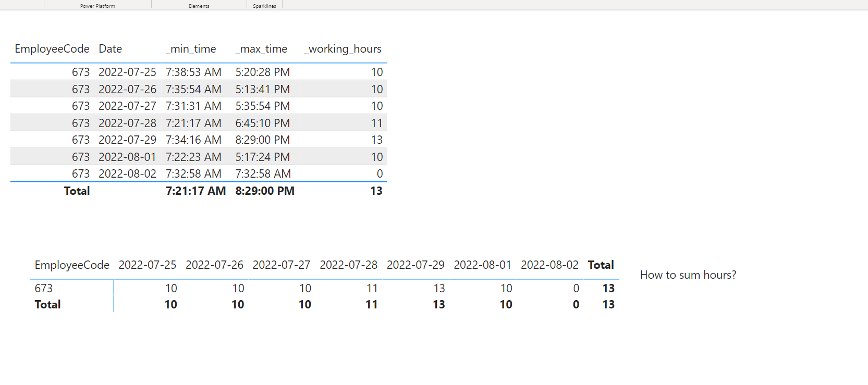Select the 2022-07-25 date cell beside 7:38:53 AM

[127, 72]
